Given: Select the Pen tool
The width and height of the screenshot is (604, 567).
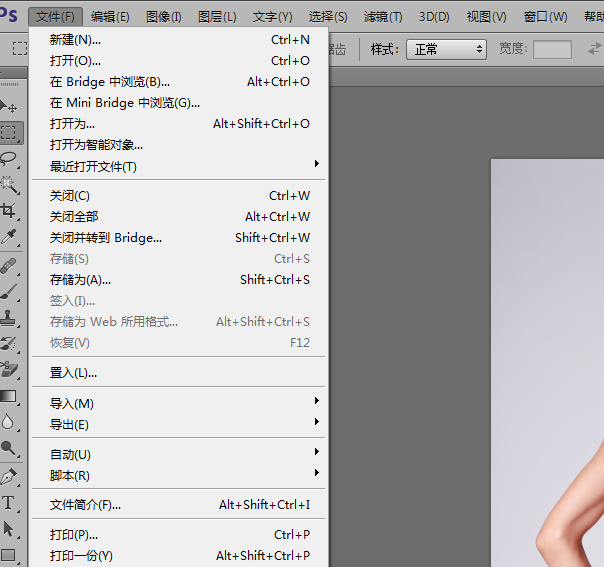Looking at the screenshot, I should (8, 477).
